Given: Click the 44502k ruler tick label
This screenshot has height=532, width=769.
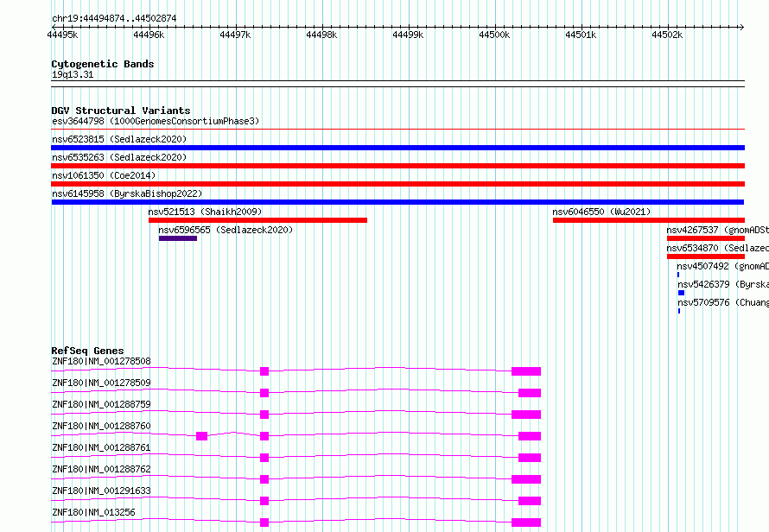Looking at the screenshot, I should click(667, 35).
